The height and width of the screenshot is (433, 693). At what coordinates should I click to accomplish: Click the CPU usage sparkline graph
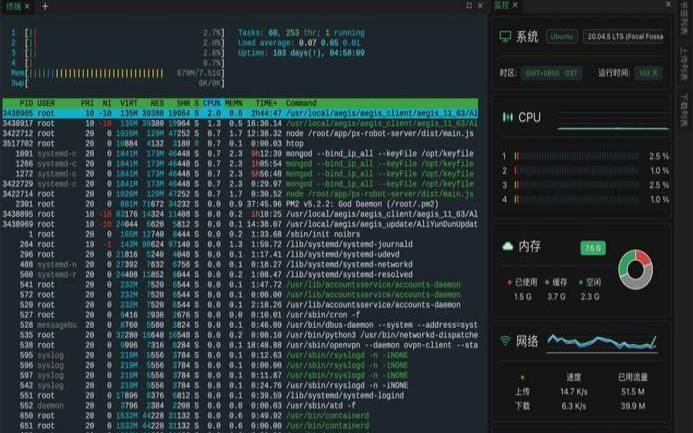click(x=613, y=120)
